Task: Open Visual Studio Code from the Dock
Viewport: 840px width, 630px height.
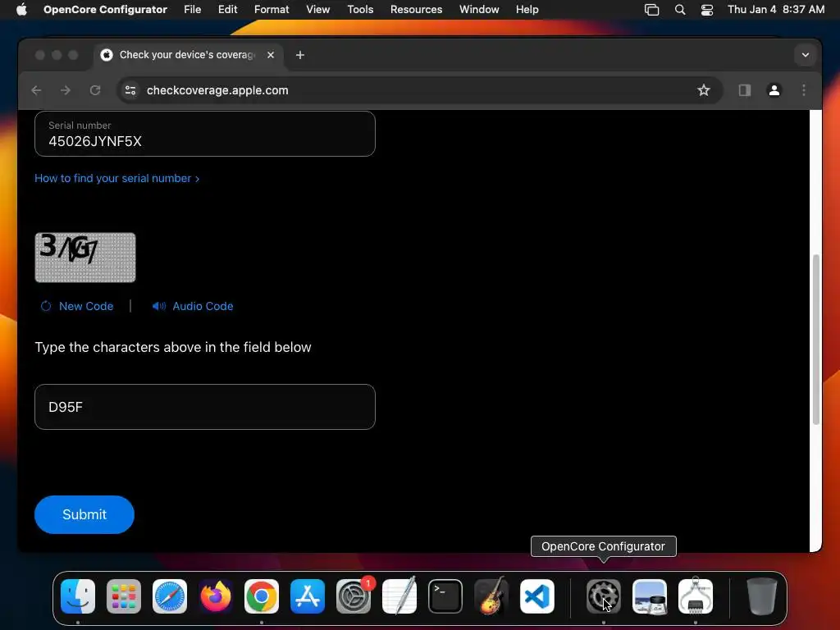Action: tap(537, 596)
